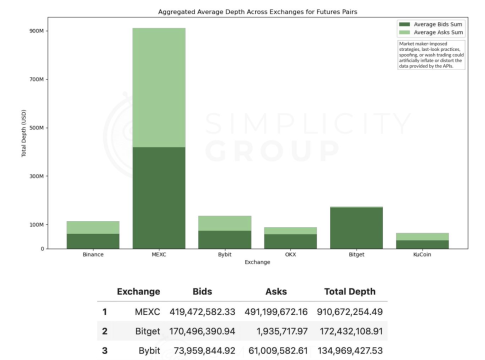The height and width of the screenshot is (360, 485).
Task: Click the Bitget bar in chart
Action: pos(356,228)
